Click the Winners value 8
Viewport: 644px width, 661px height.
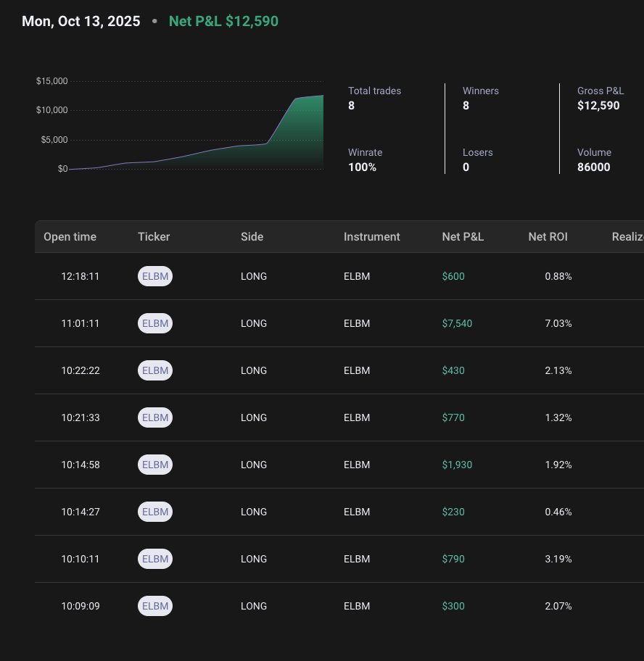click(x=466, y=105)
